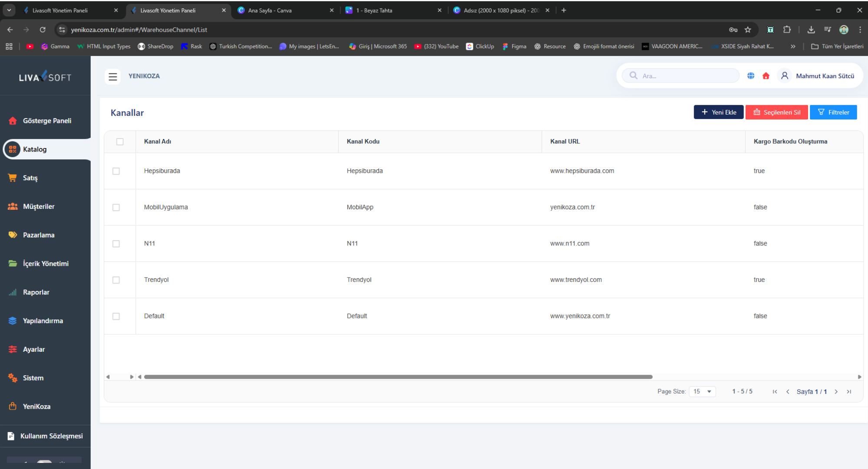Viewport: 868px width, 469px height.
Task: Click the Sistem gears icon in sidebar
Action: click(x=13, y=378)
